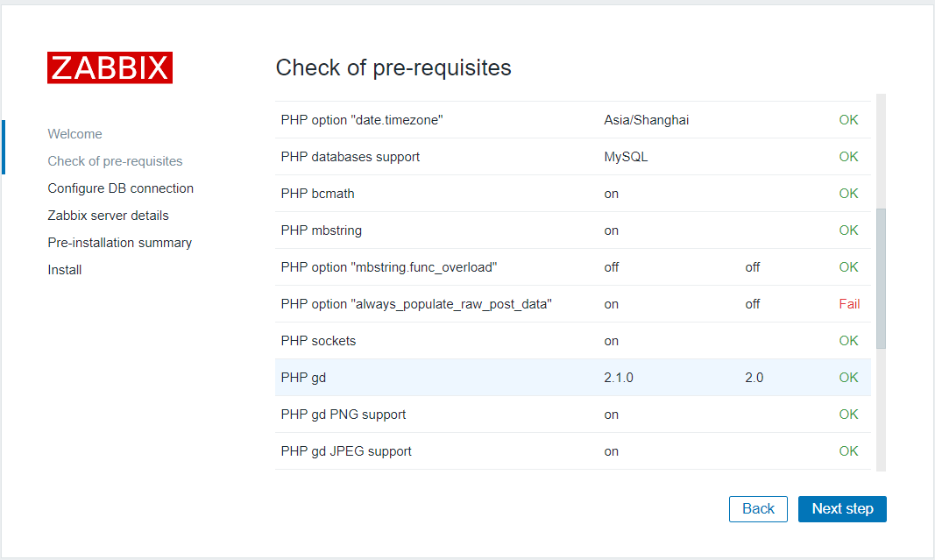Click the PHP bcmath OK status
This screenshot has height=560, width=935.
848,194
